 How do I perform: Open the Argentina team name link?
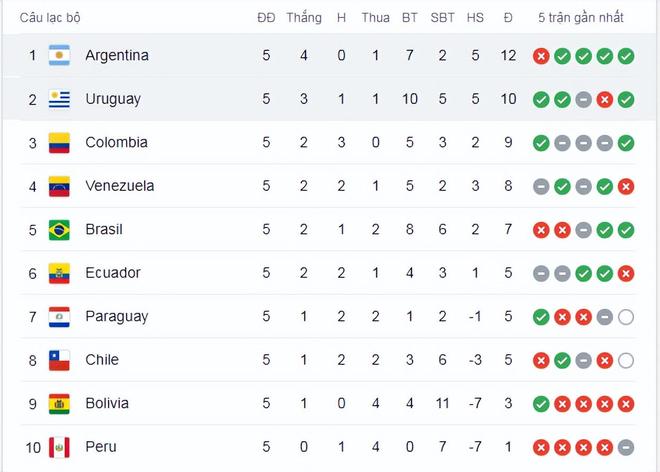point(117,56)
